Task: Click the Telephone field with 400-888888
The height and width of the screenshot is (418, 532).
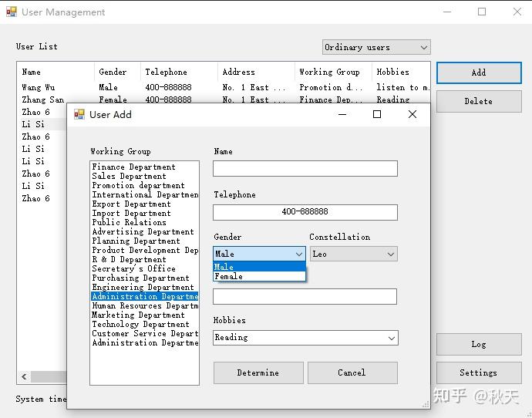Action: coord(305,212)
